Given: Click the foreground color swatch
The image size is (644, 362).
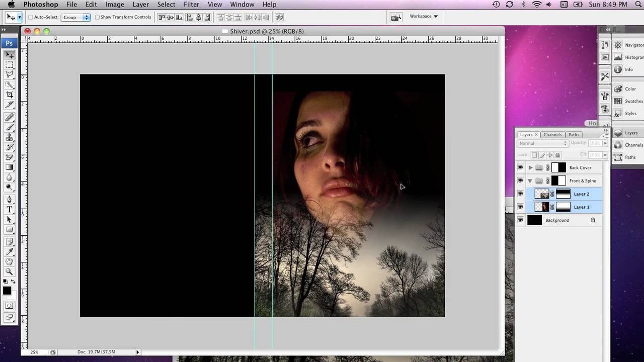Looking at the screenshot, I should click(7, 291).
